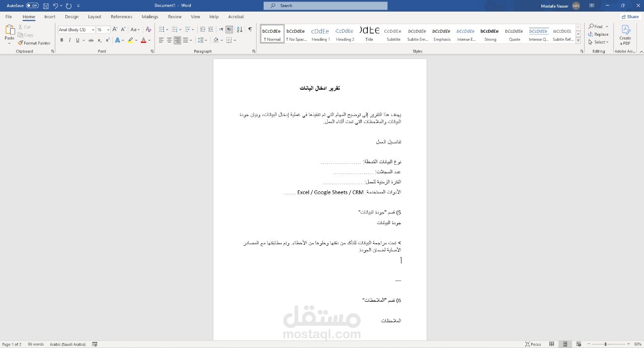This screenshot has height=348, width=644.
Task: Click the Redo icon in the quick access toolbar
Action: pos(69,6)
